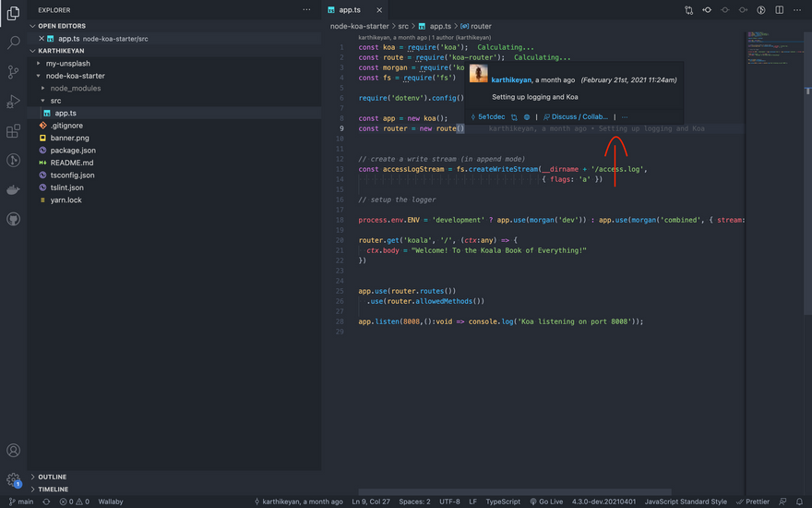Viewport: 812px width, 508px height.
Task: Toggle Go Live server in status bar
Action: coord(545,502)
